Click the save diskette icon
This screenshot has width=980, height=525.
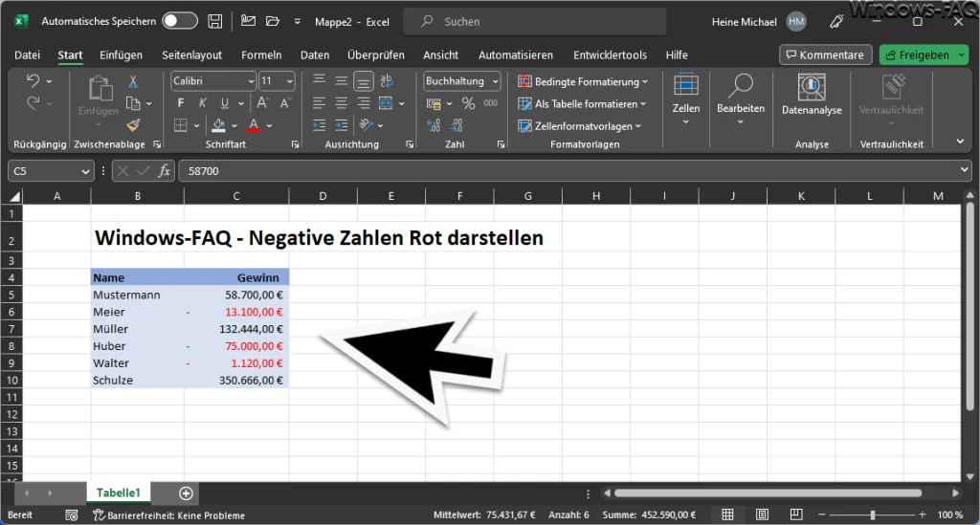pos(215,21)
